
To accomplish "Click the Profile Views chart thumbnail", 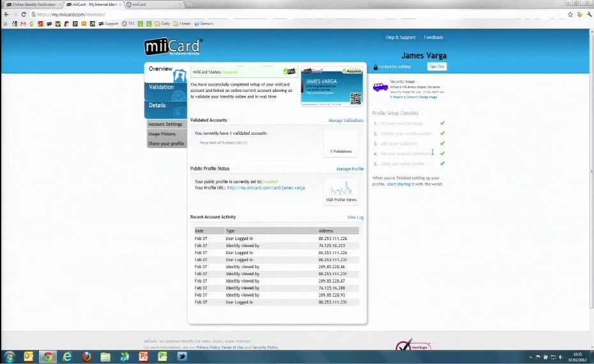I will coord(341,192).
